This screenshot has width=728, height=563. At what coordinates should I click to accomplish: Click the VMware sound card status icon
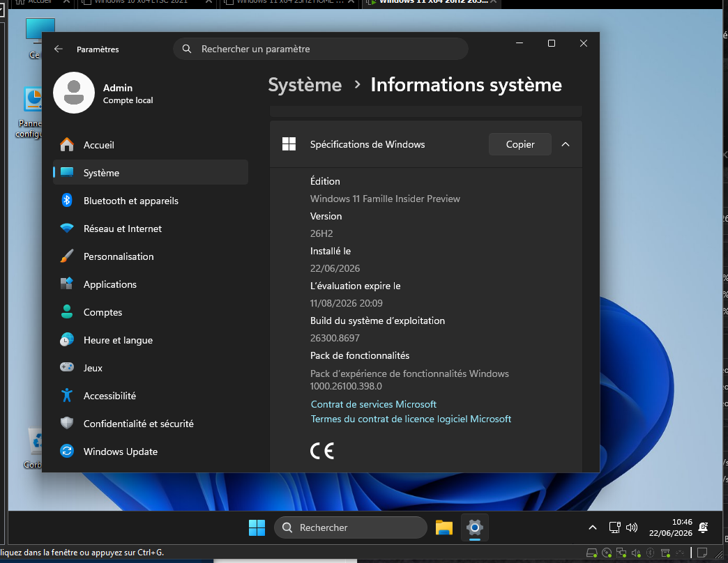point(636,553)
